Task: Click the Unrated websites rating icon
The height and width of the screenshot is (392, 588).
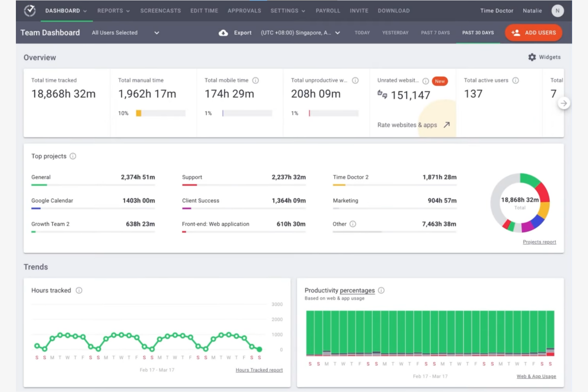Action: [x=382, y=95]
